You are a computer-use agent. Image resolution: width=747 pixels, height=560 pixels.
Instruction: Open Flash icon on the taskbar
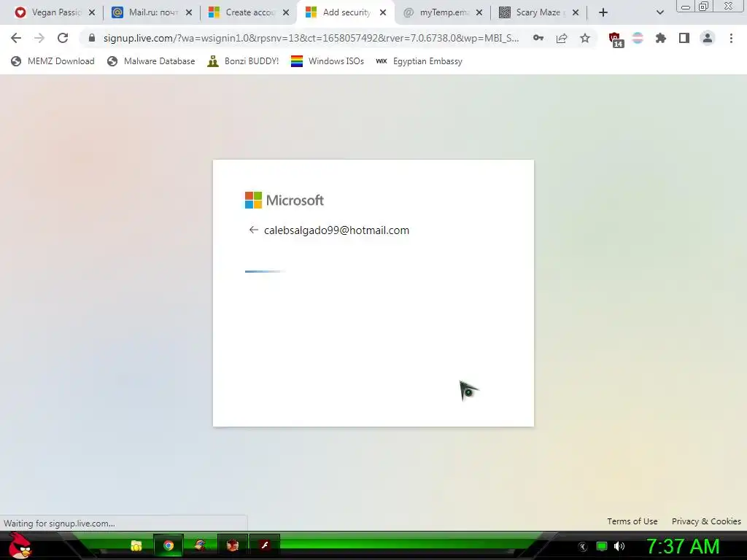[x=264, y=545]
